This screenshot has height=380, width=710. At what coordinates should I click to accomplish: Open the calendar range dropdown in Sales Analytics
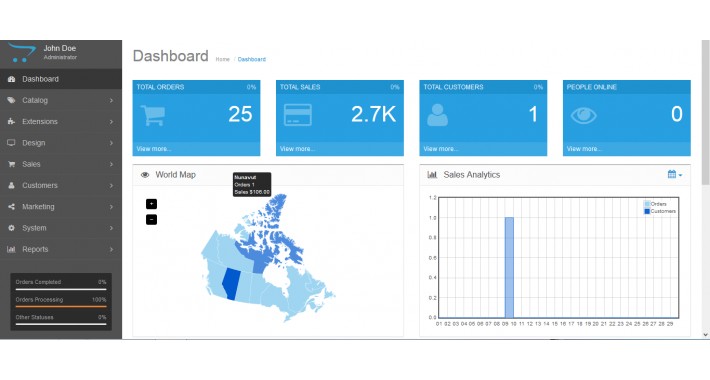(675, 174)
